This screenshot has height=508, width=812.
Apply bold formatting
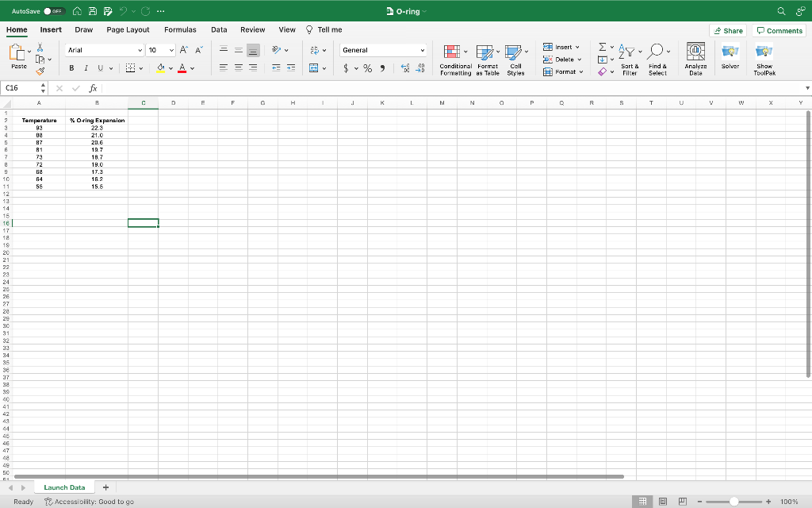[71, 68]
